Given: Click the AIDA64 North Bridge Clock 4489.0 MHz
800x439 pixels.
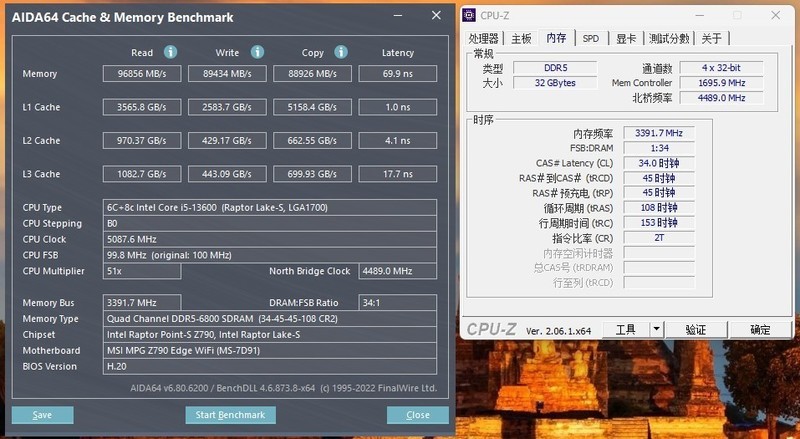Looking at the screenshot, I should 397,271.
